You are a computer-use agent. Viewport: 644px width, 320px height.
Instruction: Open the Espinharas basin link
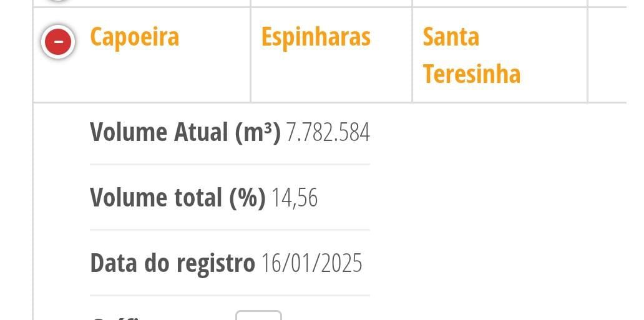tap(315, 37)
